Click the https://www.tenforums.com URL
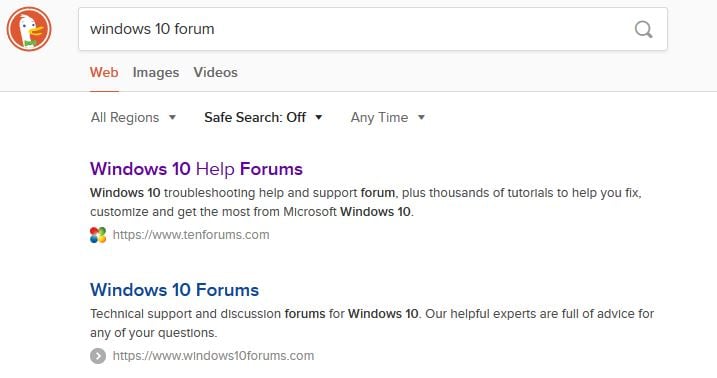This screenshot has height=378, width=717. point(191,235)
